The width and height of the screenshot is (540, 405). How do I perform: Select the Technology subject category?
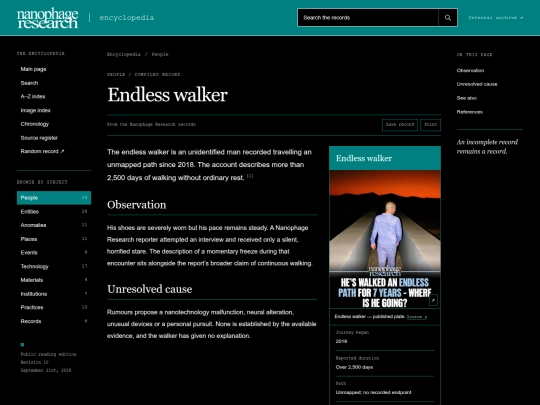pyautogui.click(x=54, y=266)
